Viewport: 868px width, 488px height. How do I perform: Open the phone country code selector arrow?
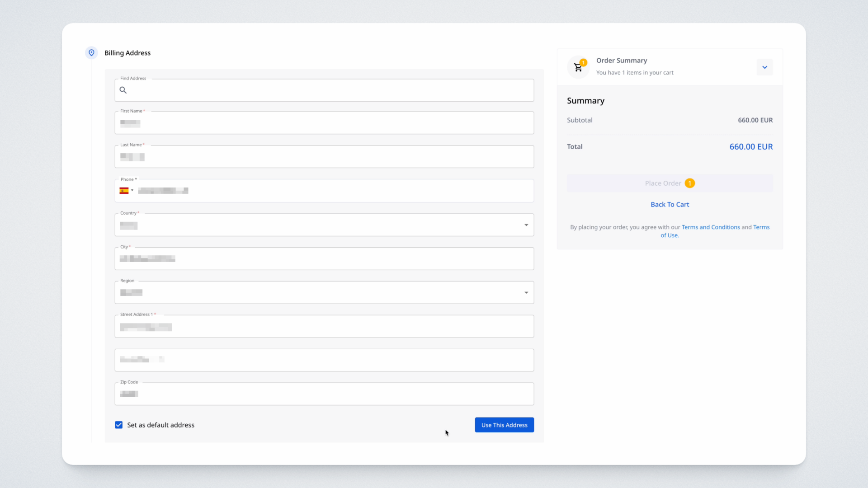point(132,191)
